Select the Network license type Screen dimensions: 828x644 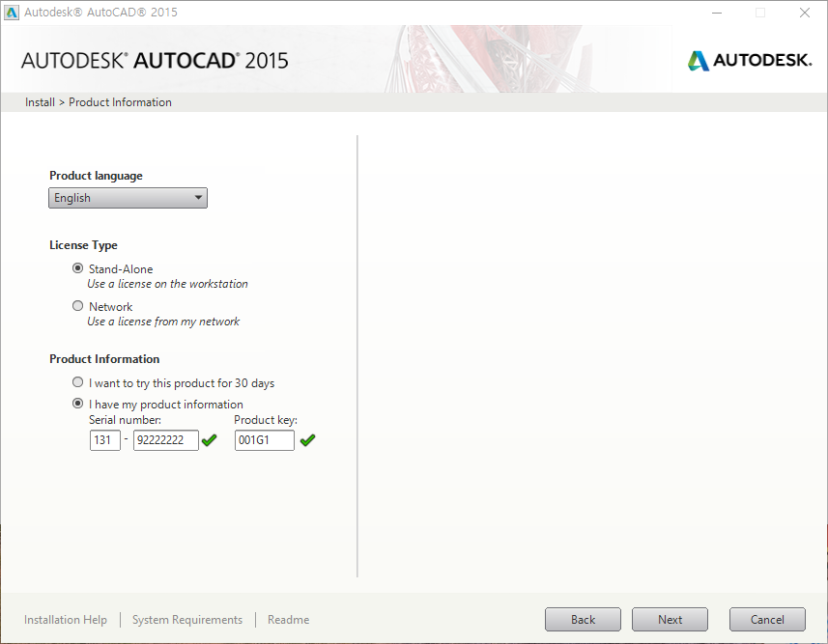77,306
